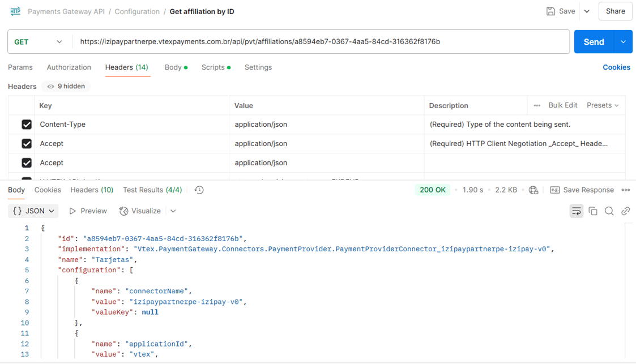Click the "izipaypartnerpe-izipay-v0" value on line 8
The image size is (636, 364).
click(x=186, y=302)
